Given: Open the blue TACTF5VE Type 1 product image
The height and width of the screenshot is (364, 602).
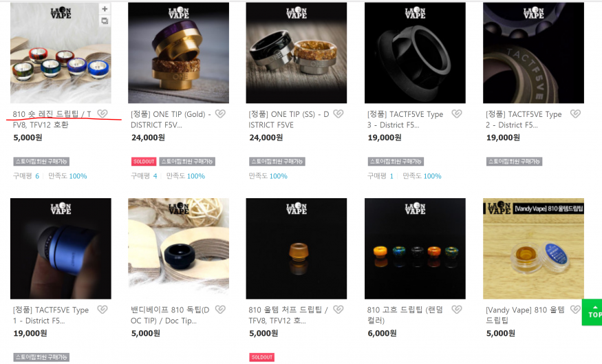Looking at the screenshot, I should tap(61, 248).
